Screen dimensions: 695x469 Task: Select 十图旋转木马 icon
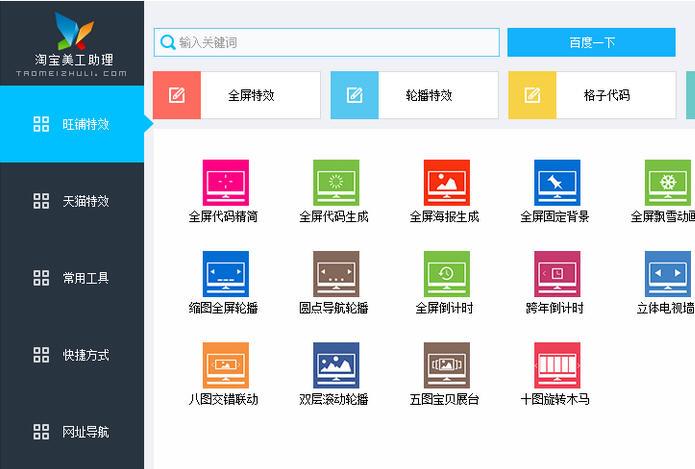coord(557,365)
